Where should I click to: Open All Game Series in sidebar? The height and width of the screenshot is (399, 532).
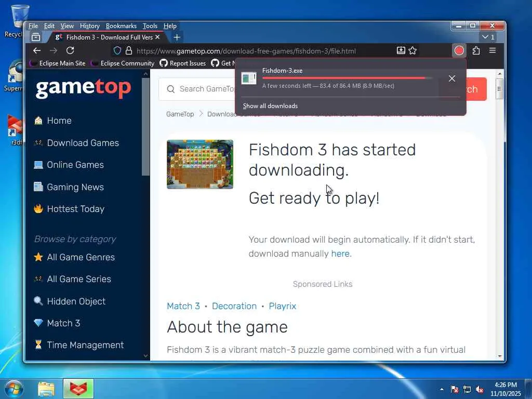pyautogui.click(x=79, y=279)
